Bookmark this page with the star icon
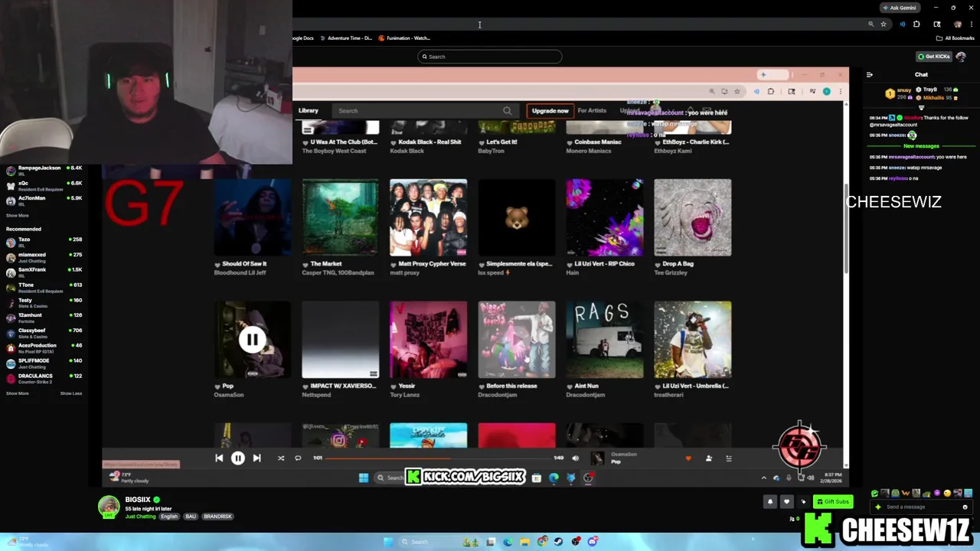980x551 pixels. [883, 24]
